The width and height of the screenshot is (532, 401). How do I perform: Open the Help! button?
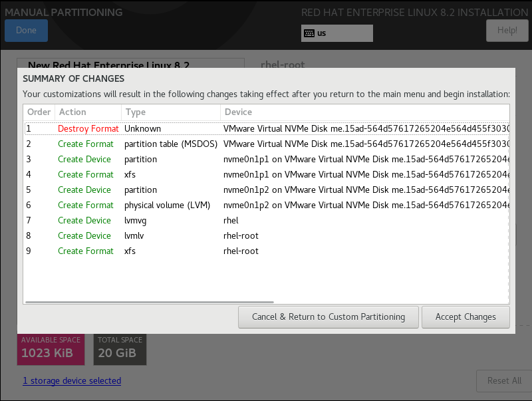click(507, 31)
